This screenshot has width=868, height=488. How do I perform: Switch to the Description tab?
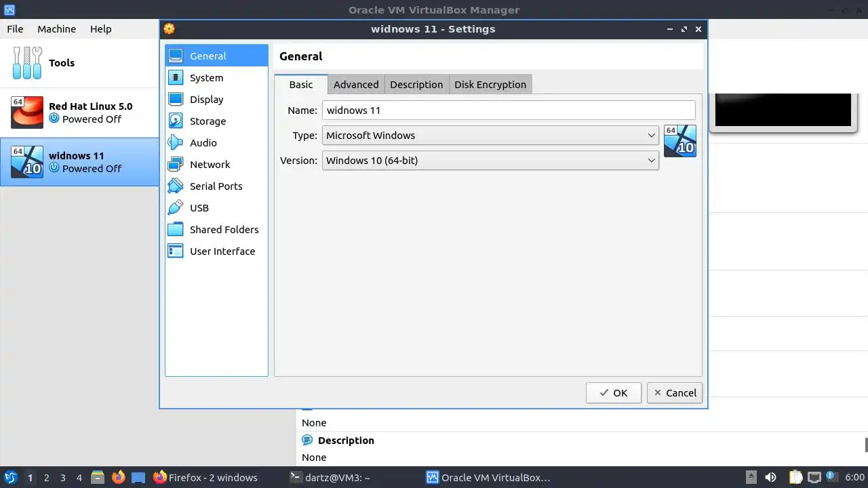point(416,85)
